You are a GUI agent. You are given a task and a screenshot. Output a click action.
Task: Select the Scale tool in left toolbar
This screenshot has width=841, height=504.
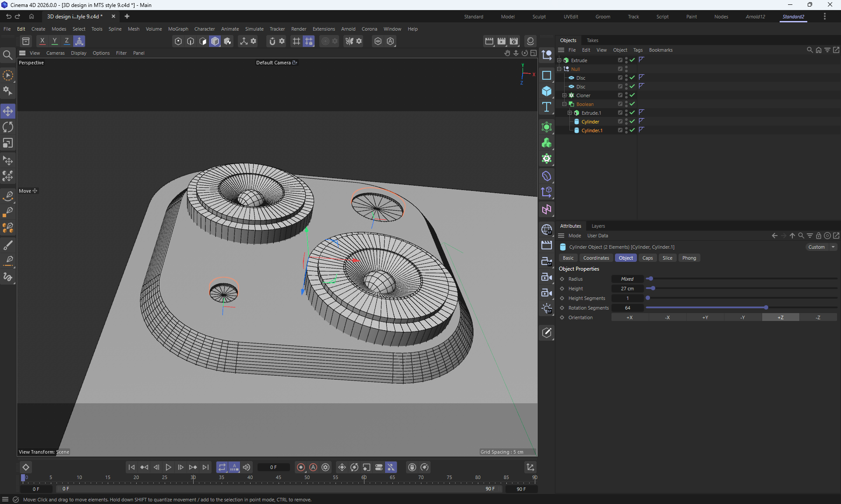click(8, 143)
